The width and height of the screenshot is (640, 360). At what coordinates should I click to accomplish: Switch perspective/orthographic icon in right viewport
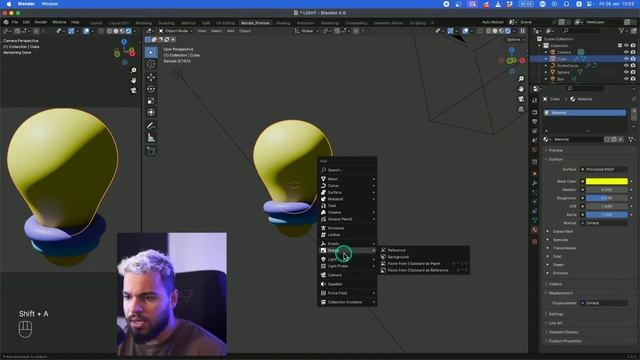521,109
